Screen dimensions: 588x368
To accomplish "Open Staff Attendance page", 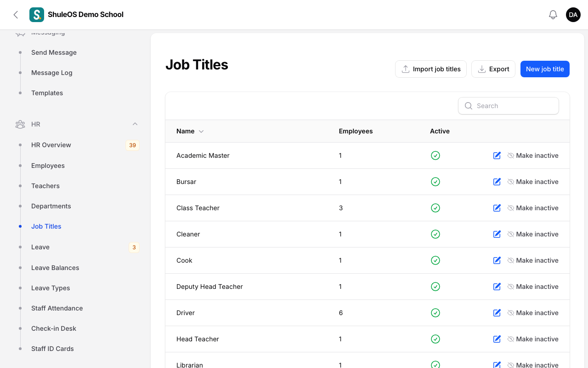I will pyautogui.click(x=57, y=308).
